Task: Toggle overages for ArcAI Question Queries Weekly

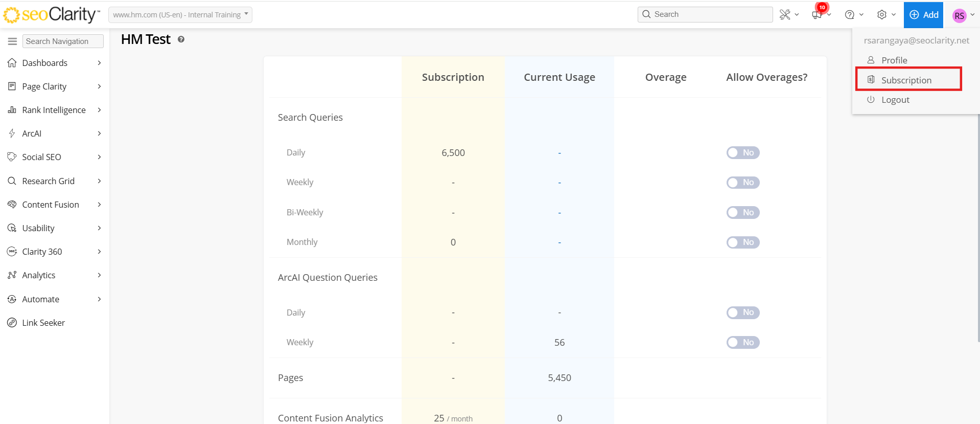Action: [743, 343]
